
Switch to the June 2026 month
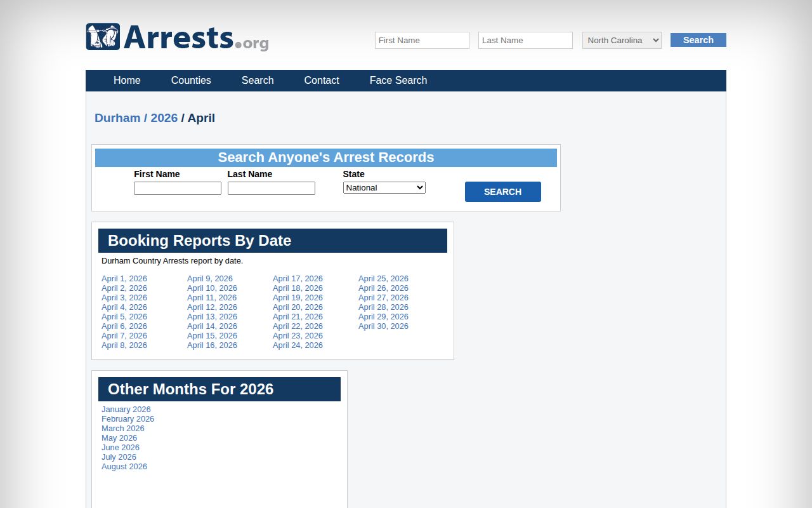pyautogui.click(x=121, y=448)
